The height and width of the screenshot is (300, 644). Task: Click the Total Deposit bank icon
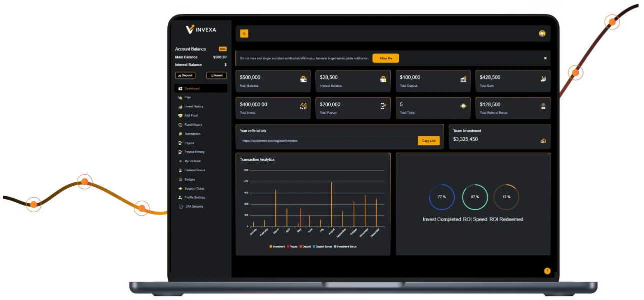point(463,79)
